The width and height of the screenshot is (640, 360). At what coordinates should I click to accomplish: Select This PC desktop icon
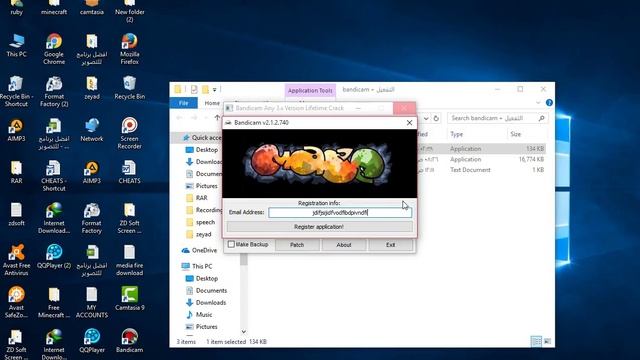[16, 45]
